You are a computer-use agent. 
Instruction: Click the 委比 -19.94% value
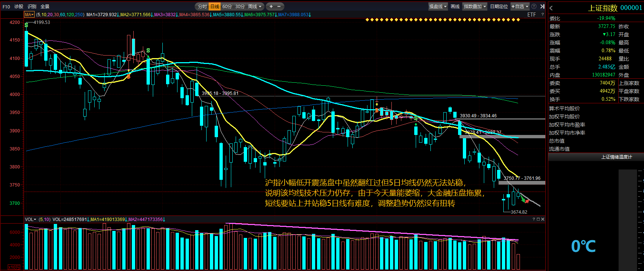coord(606,18)
